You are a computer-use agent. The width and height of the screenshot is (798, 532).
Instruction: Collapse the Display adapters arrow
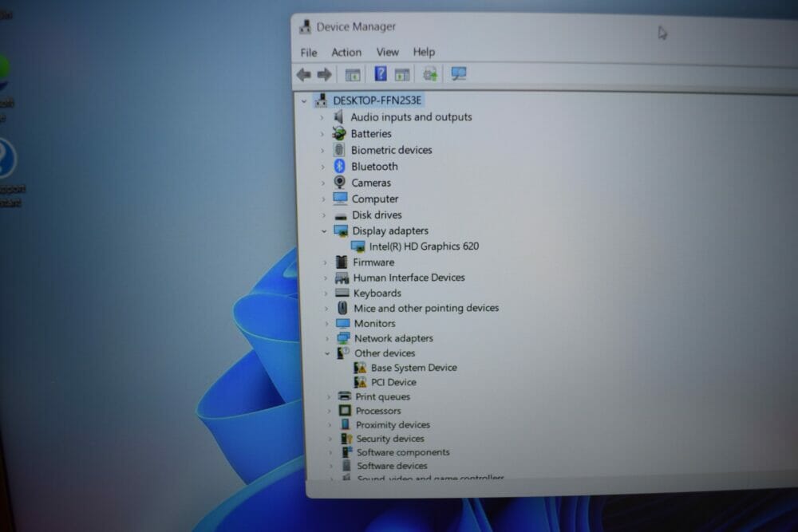pyautogui.click(x=324, y=231)
